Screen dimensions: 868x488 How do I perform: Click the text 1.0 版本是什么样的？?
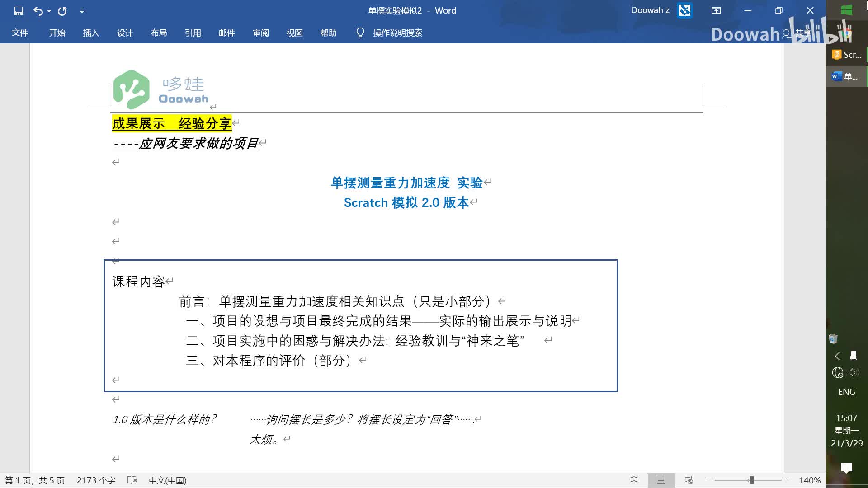165,419
